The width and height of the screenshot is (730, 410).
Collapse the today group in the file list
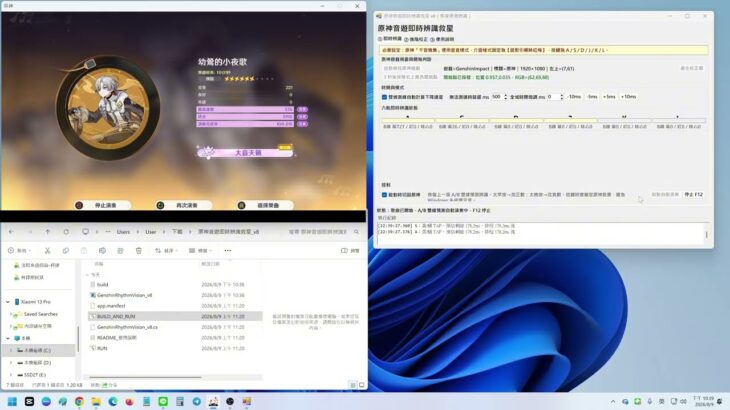click(x=88, y=275)
